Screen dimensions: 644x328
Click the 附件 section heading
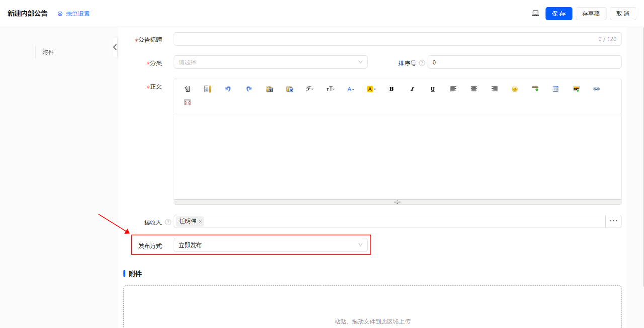[135, 274]
